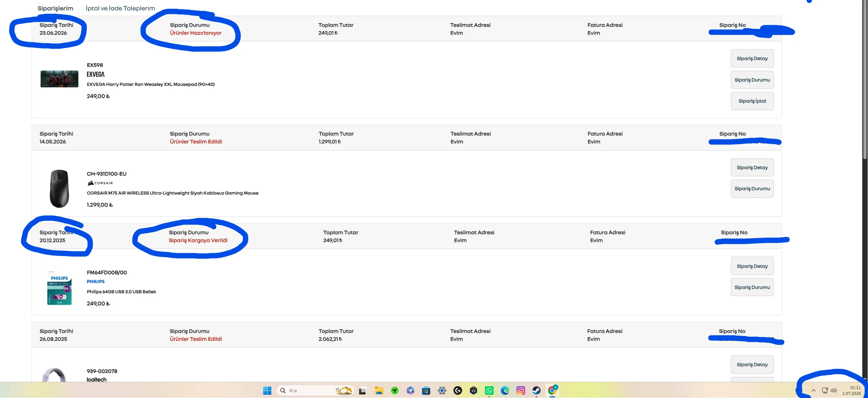This screenshot has height=398, width=868.
Task: Open WhatsApp from the taskbar
Action: [x=489, y=390]
